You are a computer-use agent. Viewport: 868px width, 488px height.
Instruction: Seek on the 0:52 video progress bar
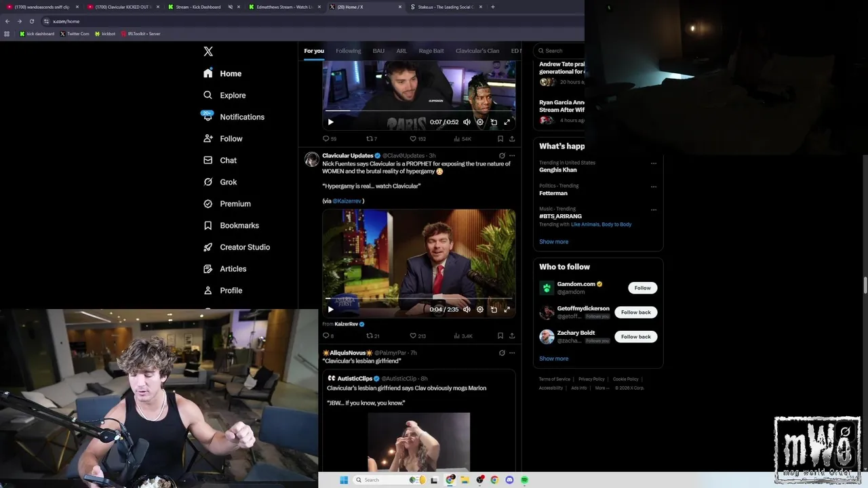[x=418, y=110]
